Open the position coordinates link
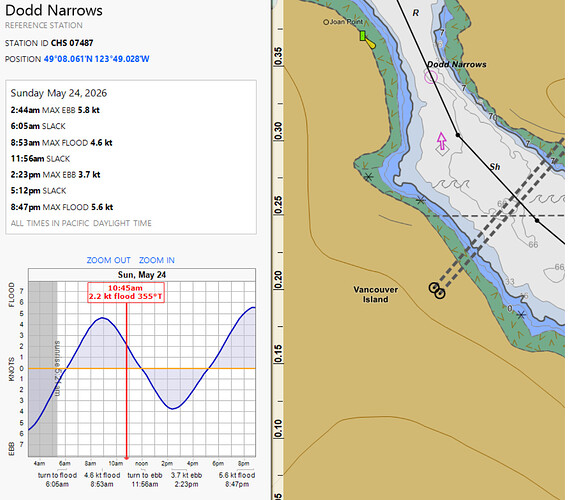Image resolution: width=575 pixels, height=500 pixels. click(96, 59)
